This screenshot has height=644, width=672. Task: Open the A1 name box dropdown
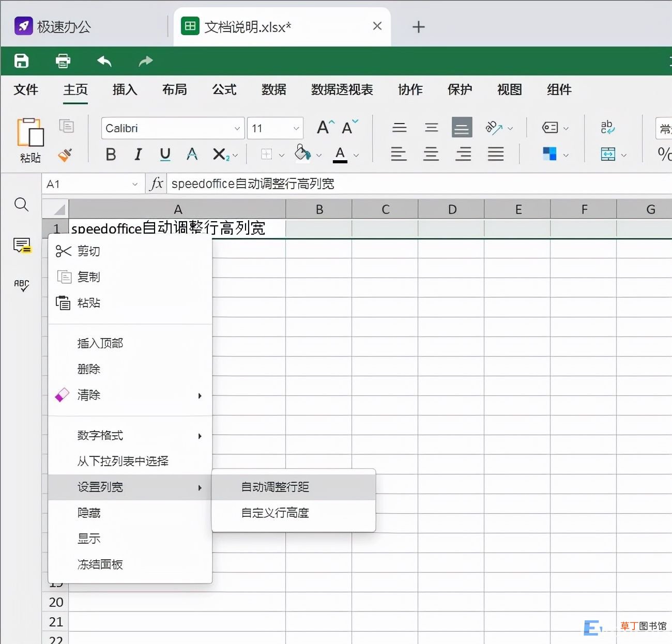pyautogui.click(x=135, y=184)
